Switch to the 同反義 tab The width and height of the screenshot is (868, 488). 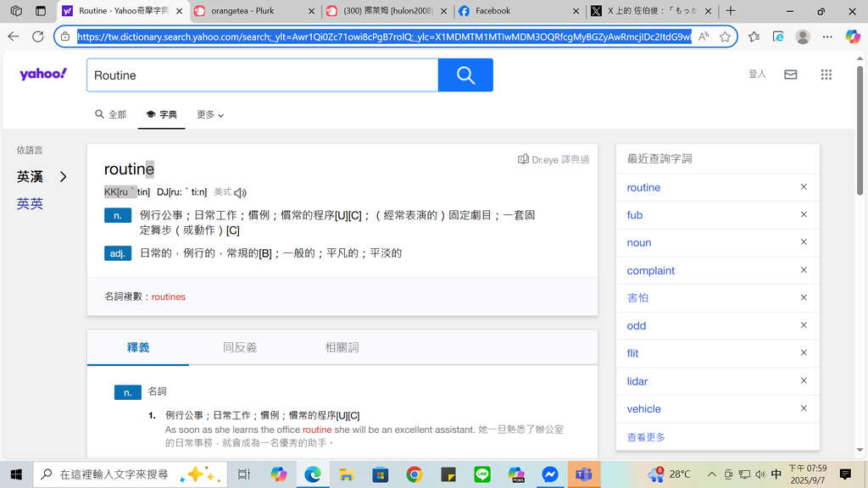coord(240,347)
